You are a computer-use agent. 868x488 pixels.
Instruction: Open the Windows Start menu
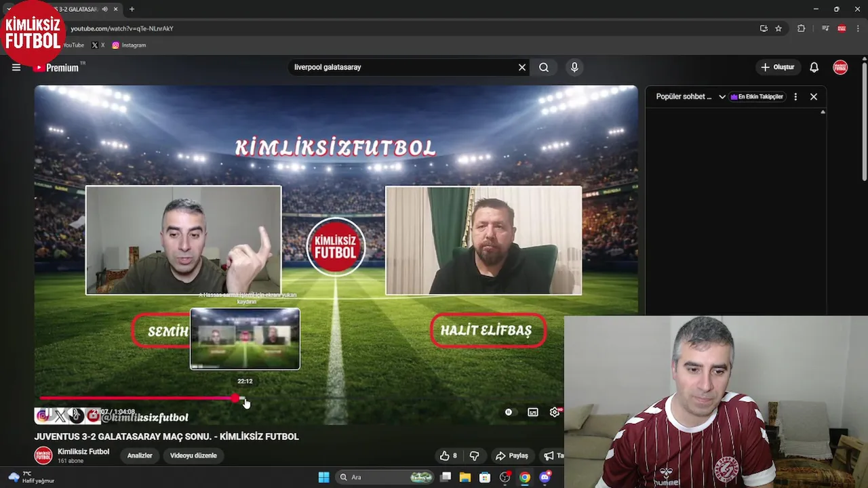click(x=323, y=477)
